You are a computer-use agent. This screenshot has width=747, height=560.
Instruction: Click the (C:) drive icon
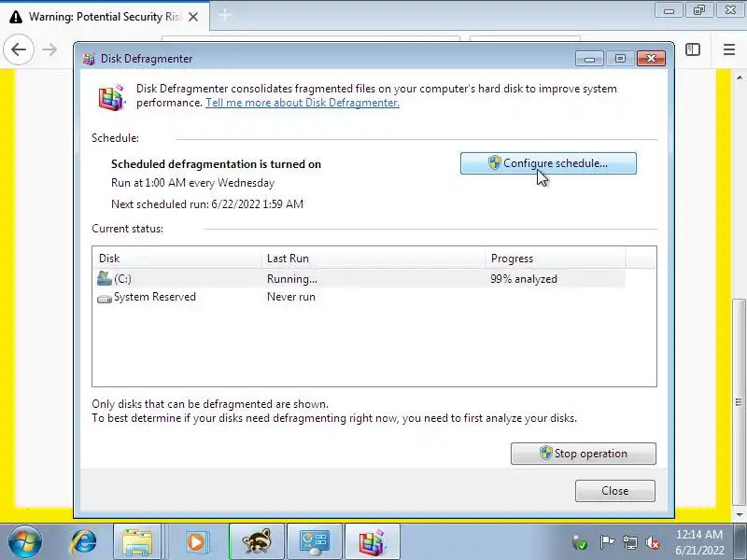[104, 278]
